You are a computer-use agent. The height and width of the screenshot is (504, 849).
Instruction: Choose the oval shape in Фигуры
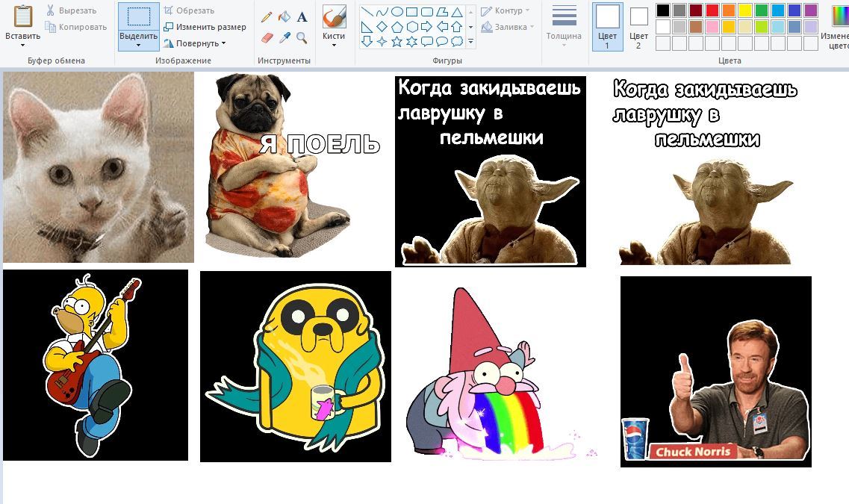[396, 12]
